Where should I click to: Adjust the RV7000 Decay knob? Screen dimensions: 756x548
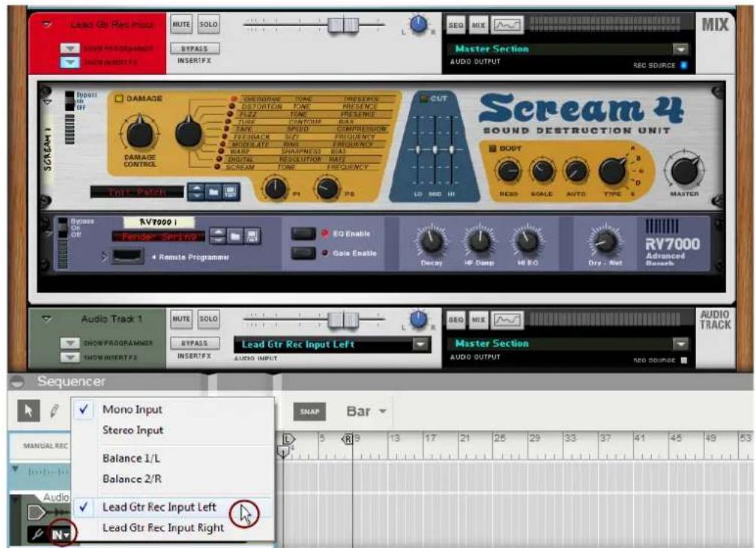[x=432, y=241]
